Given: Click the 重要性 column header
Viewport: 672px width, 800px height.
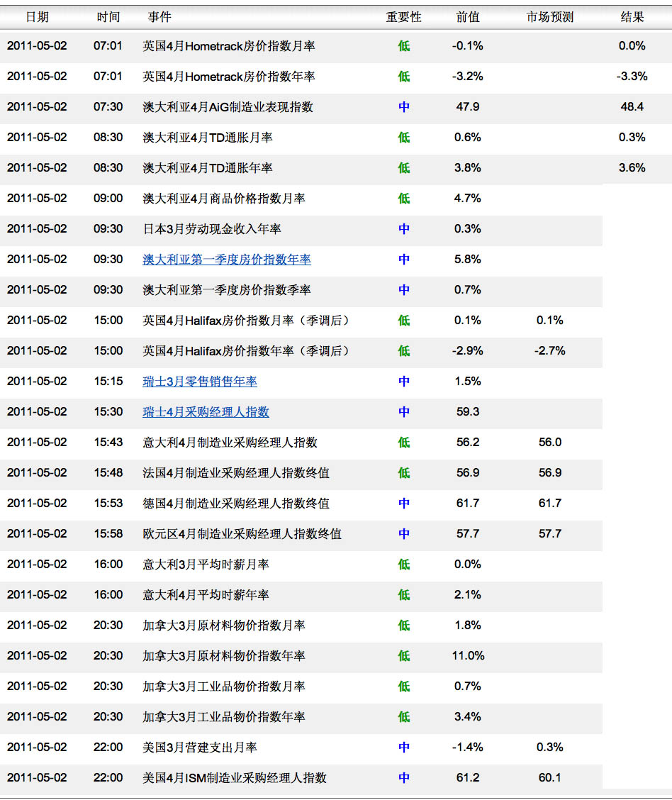Looking at the screenshot, I should [403, 17].
